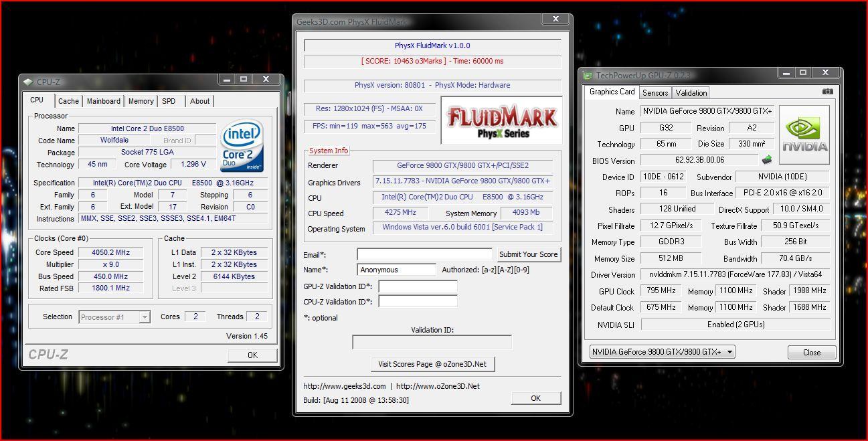Click the OK button in CPU-Z
This screenshot has width=868, height=441.
pyautogui.click(x=252, y=355)
